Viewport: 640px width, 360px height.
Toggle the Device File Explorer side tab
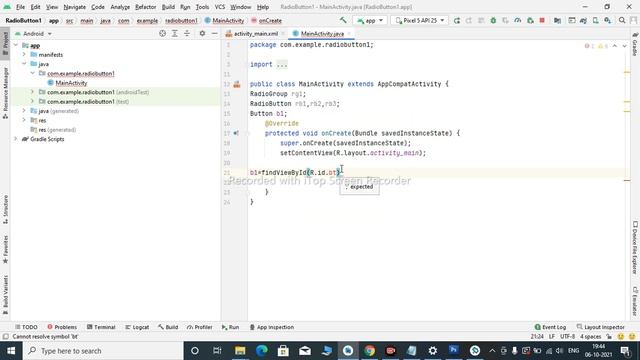pos(635,248)
